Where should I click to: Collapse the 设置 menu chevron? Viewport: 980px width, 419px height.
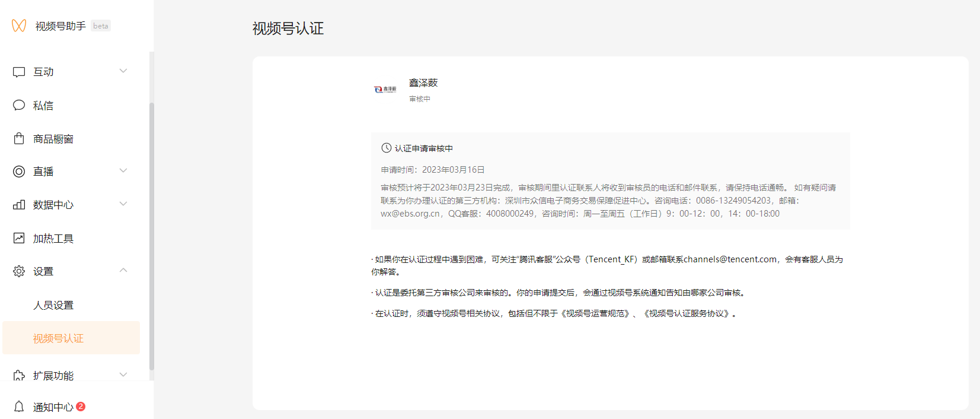(123, 271)
